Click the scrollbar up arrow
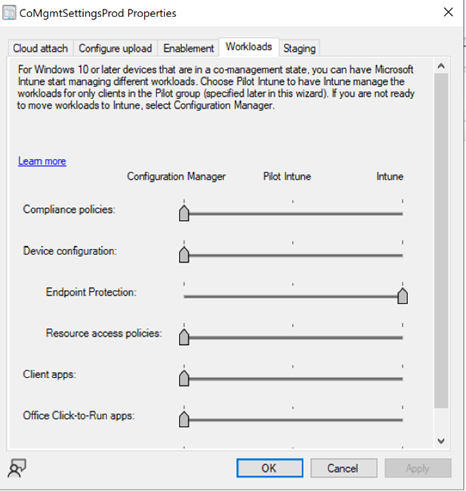The height and width of the screenshot is (491, 466). pos(441,66)
